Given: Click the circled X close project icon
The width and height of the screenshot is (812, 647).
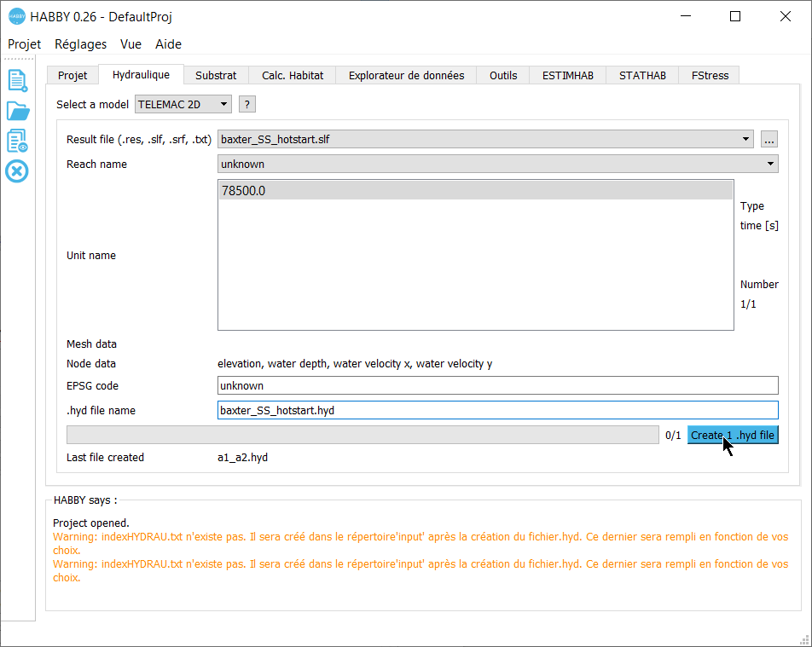Looking at the screenshot, I should [17, 171].
